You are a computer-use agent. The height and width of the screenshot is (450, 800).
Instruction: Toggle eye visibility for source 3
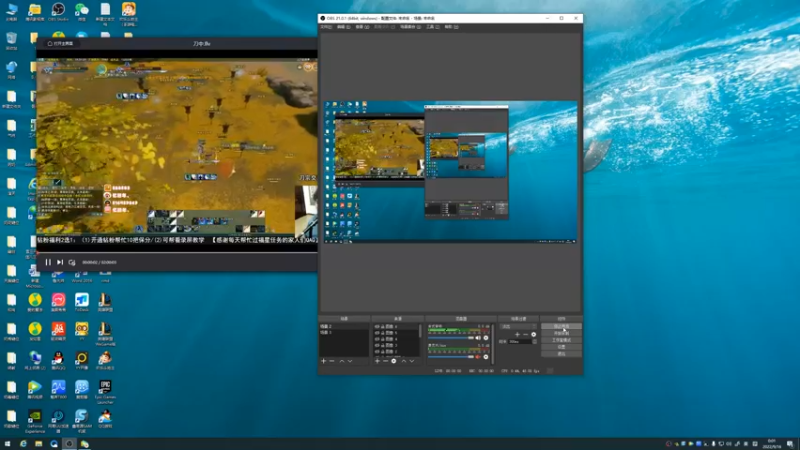[377, 345]
